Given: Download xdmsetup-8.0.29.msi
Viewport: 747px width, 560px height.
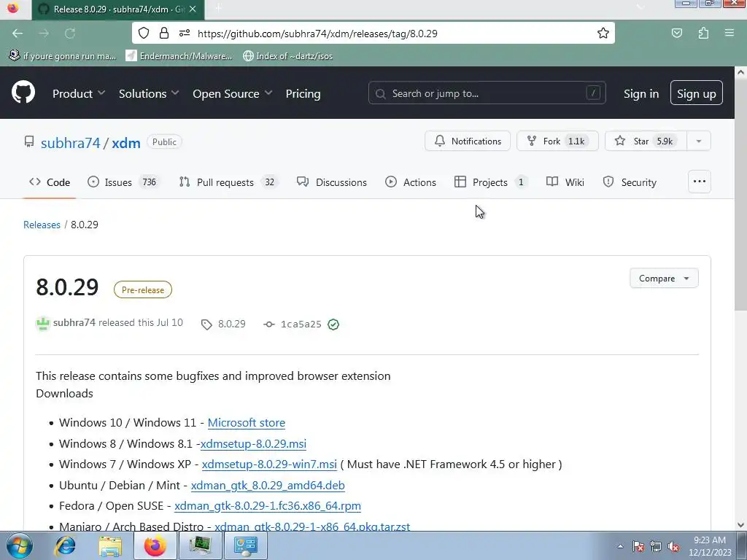Looking at the screenshot, I should (x=253, y=443).
